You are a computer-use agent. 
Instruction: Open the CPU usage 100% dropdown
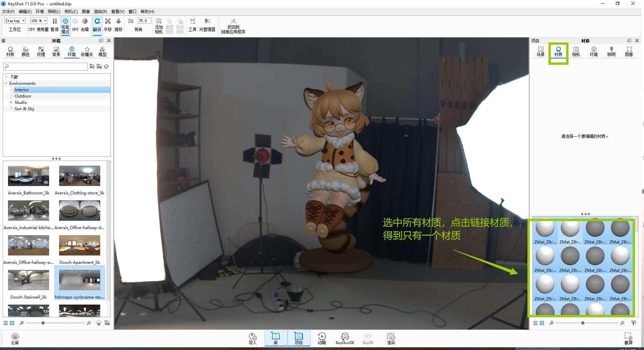(x=39, y=21)
